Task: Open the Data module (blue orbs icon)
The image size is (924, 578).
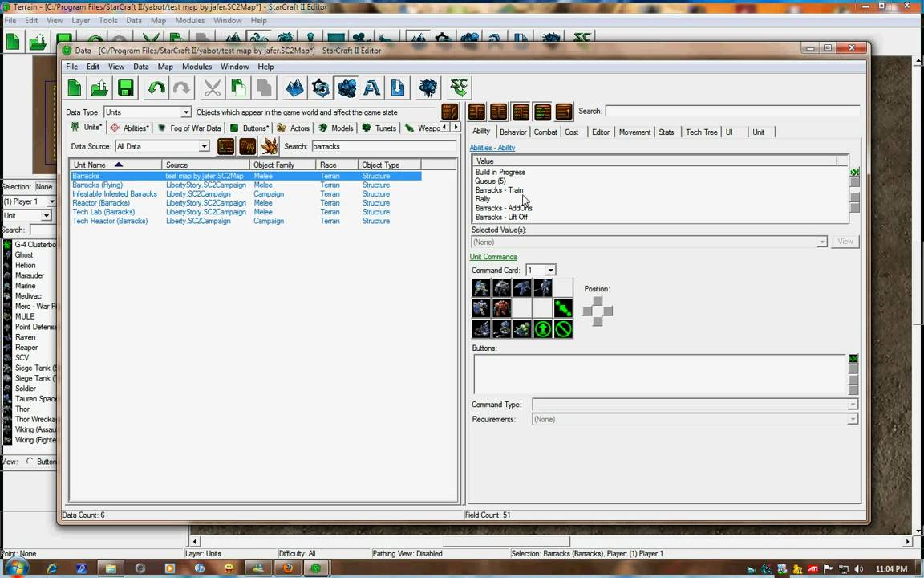Action: (346, 88)
